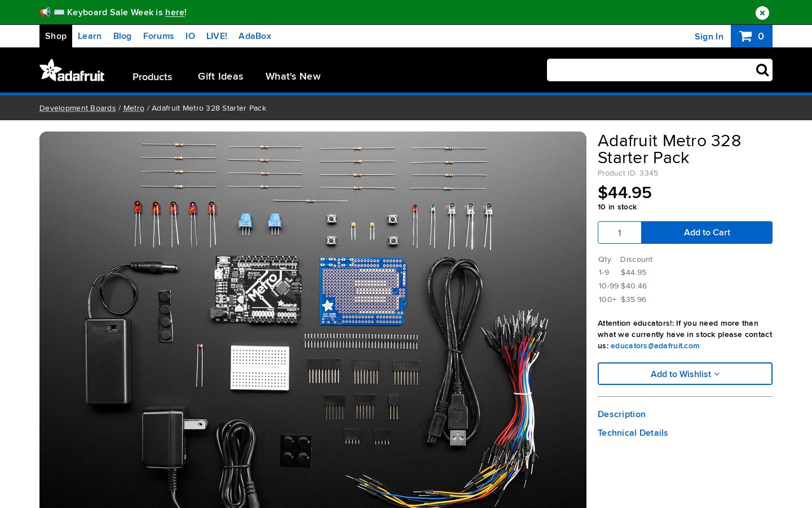Click the Sign In link
This screenshot has width=812, height=508.
pos(709,37)
